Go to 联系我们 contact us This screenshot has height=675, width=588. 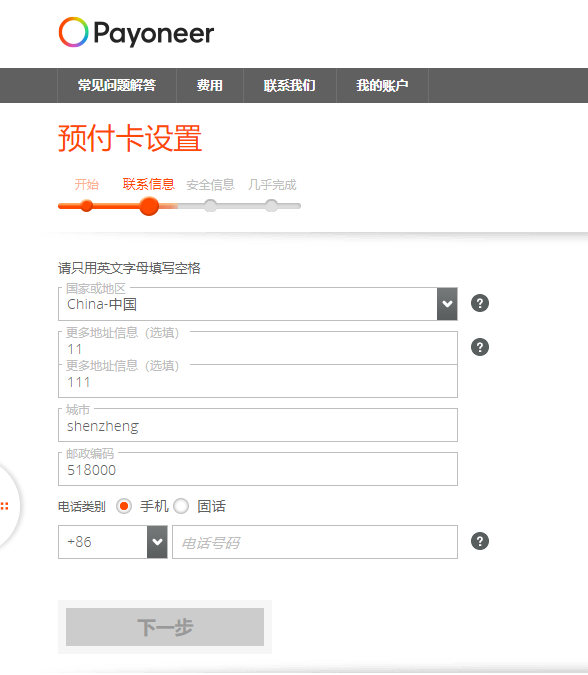(x=290, y=85)
